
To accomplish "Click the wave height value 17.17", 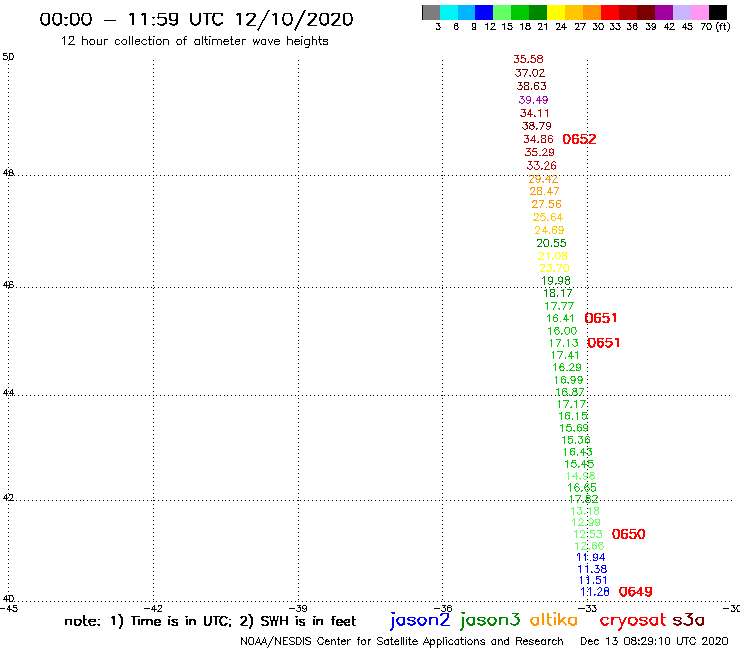I will (x=572, y=404).
